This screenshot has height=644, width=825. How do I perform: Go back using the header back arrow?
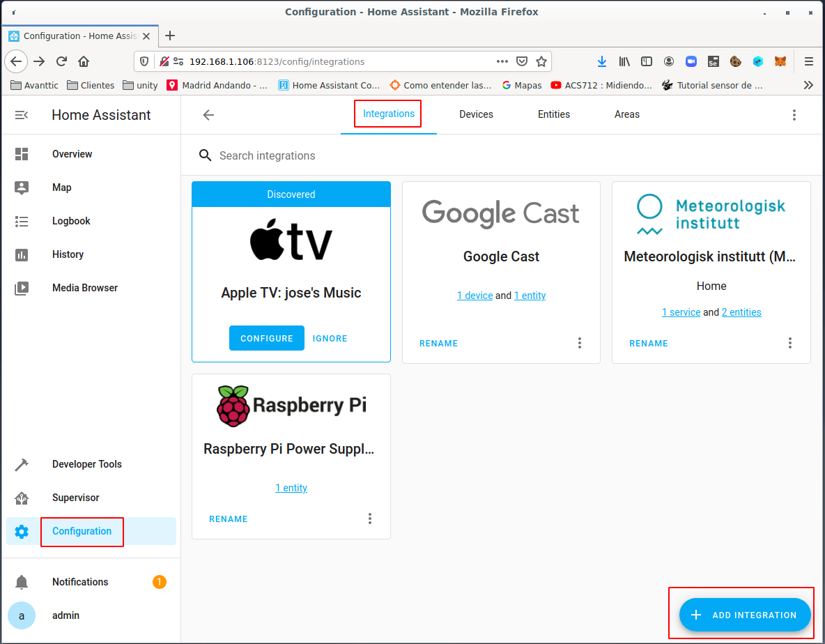208,115
